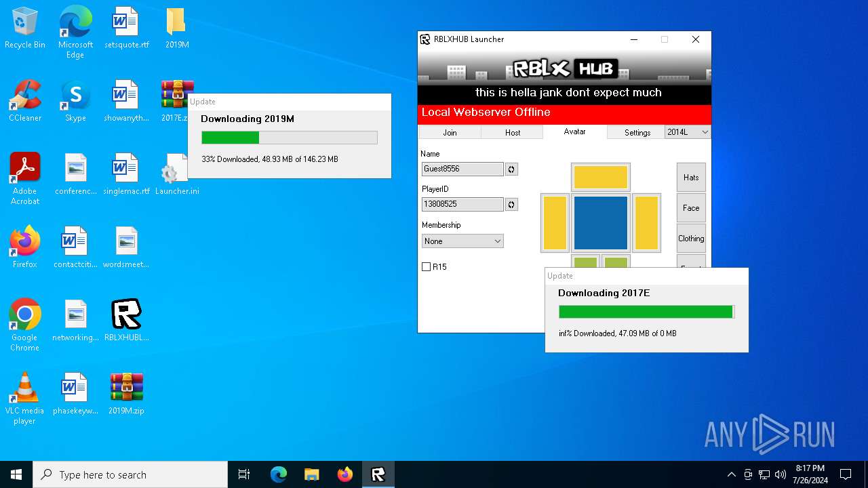Launch the CCleaner desktop shortcut
The height and width of the screenshot is (488, 868).
[x=25, y=102]
